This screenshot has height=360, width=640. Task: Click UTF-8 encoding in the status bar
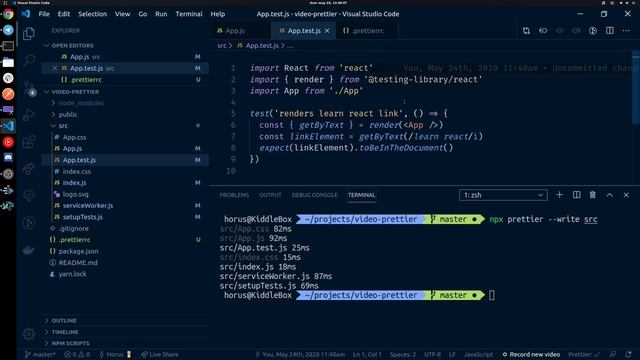[x=433, y=354]
